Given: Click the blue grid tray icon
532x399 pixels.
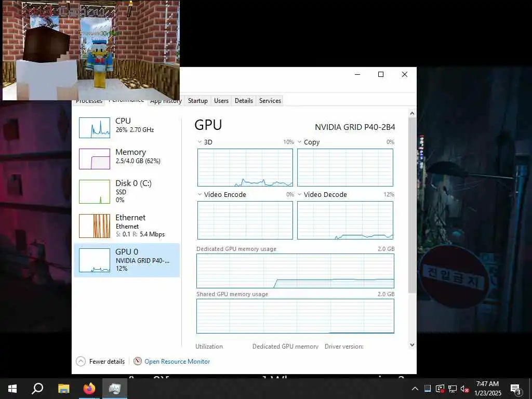Looking at the screenshot, I should click(428, 389).
